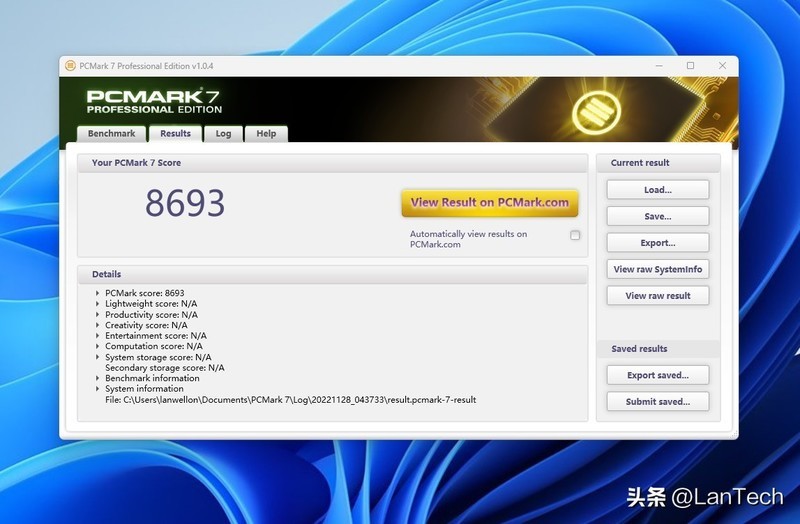
Task: Open the Log tab
Action: [223, 134]
